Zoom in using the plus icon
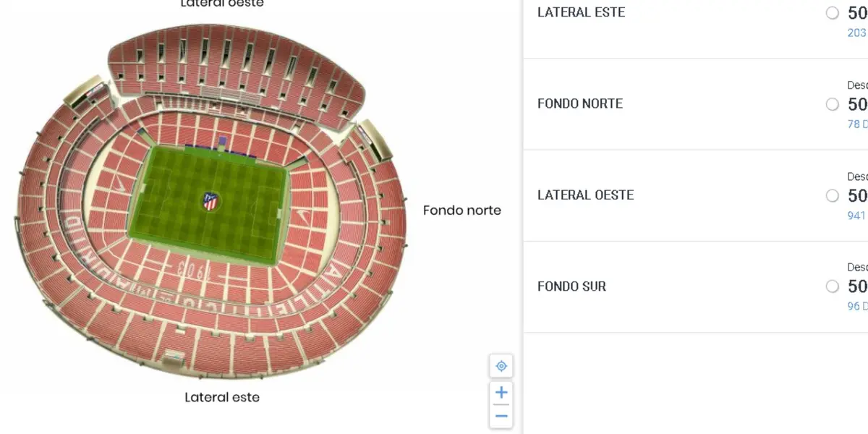The width and height of the screenshot is (868, 434). pos(501,392)
